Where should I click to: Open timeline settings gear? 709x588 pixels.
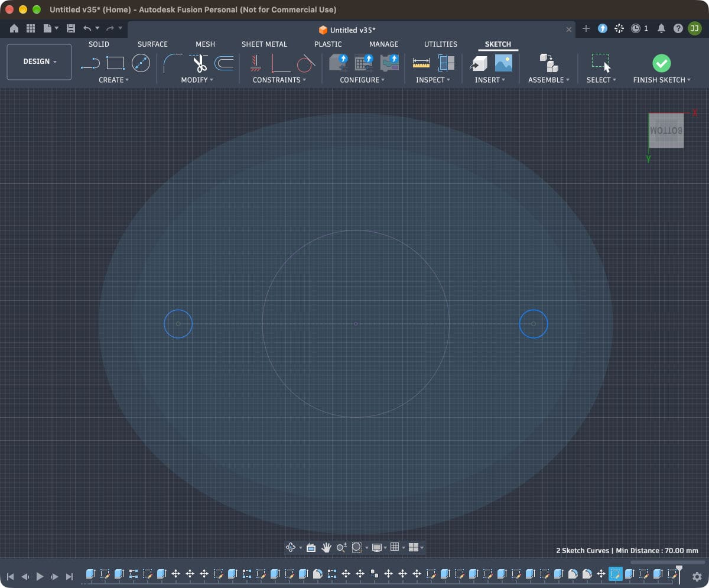point(697,576)
